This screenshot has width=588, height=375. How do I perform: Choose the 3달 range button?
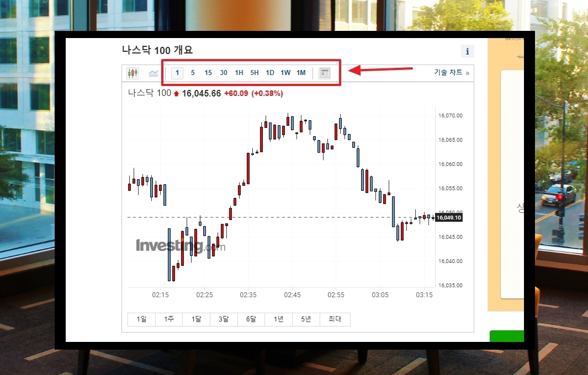[224, 319]
